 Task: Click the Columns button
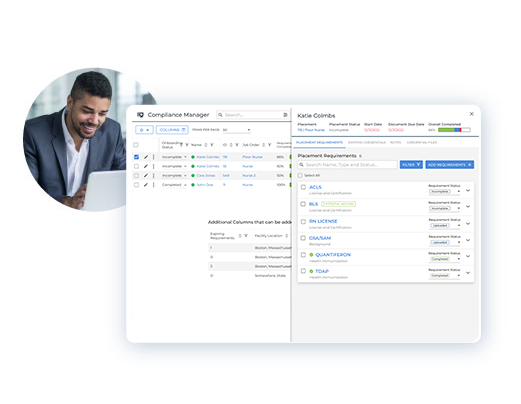pyautogui.click(x=172, y=130)
